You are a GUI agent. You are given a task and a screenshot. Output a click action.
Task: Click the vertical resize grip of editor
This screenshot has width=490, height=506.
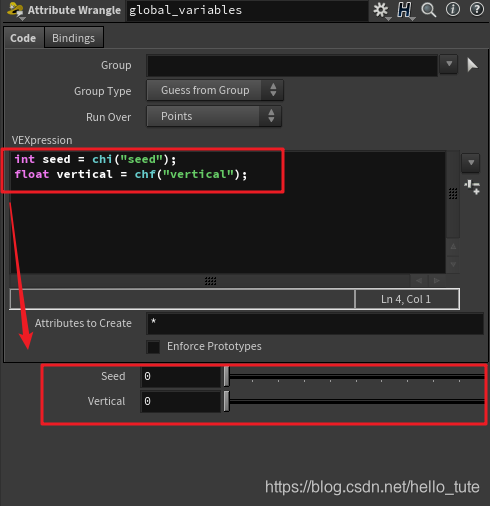pyautogui.click(x=453, y=193)
